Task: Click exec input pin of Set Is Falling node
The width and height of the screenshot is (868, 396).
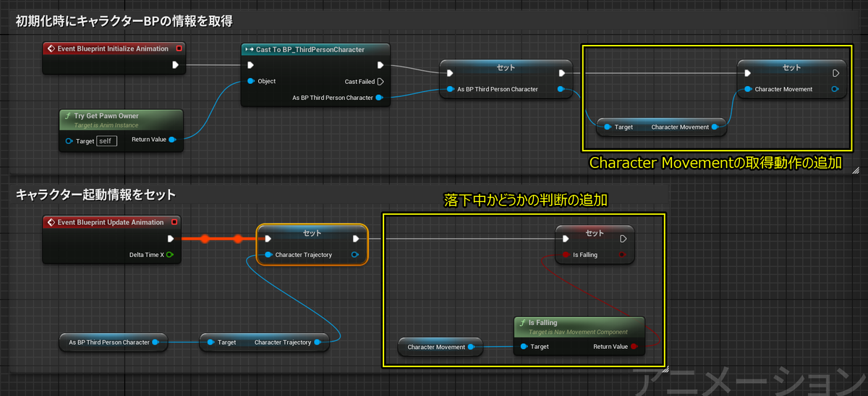Action: (566, 238)
